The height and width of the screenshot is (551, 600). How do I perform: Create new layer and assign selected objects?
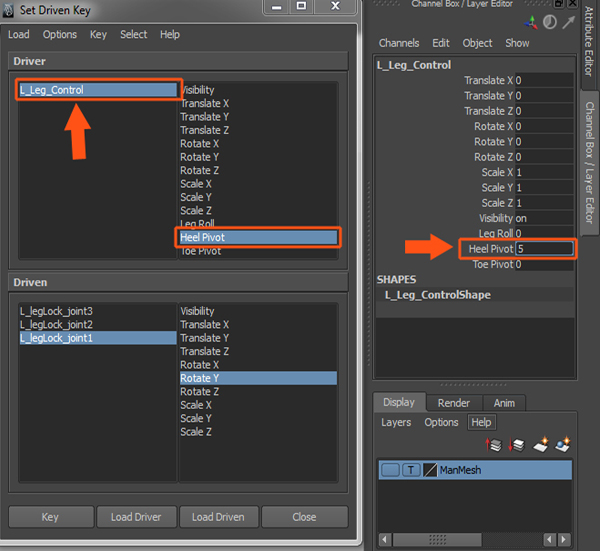(x=562, y=445)
